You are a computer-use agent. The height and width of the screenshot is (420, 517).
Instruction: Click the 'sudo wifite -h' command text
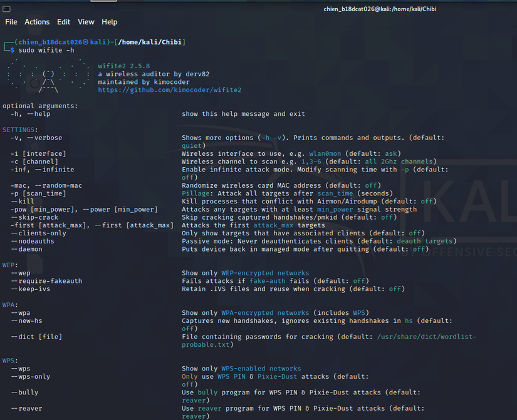(x=46, y=50)
